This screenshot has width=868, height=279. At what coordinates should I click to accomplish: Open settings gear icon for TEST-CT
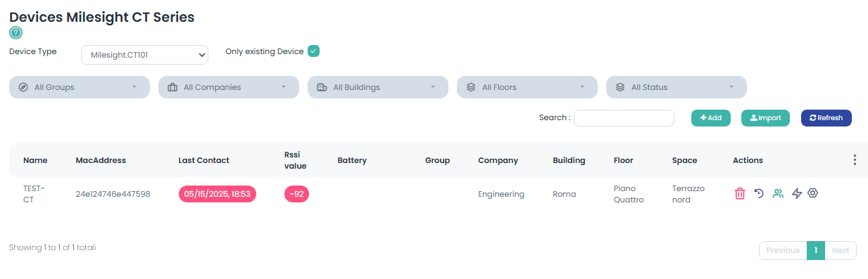[812, 193]
